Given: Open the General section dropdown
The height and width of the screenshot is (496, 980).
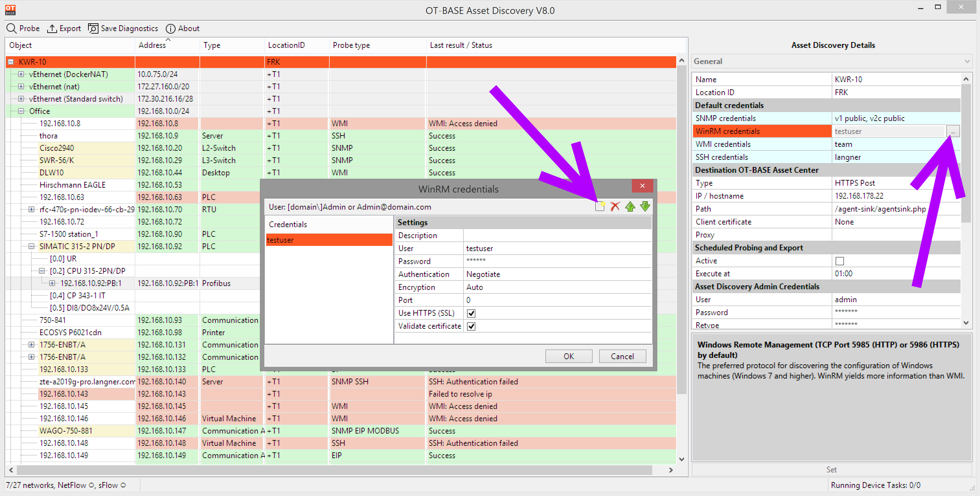Looking at the screenshot, I should point(832,61).
